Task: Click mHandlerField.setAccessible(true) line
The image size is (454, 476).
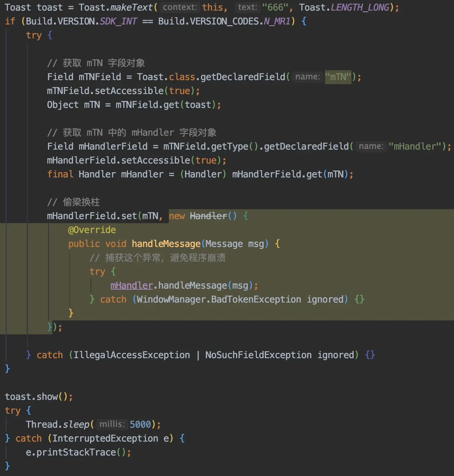Action: tap(137, 160)
